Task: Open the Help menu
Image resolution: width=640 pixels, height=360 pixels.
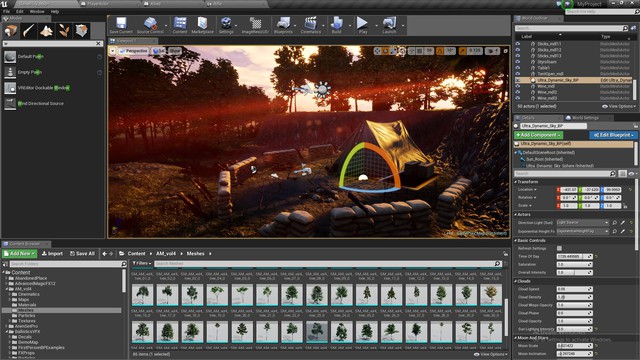Action: (x=55, y=11)
